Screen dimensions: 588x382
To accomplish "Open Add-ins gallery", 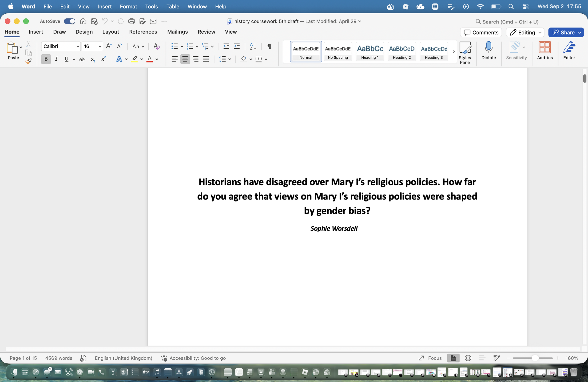I will 545,51.
